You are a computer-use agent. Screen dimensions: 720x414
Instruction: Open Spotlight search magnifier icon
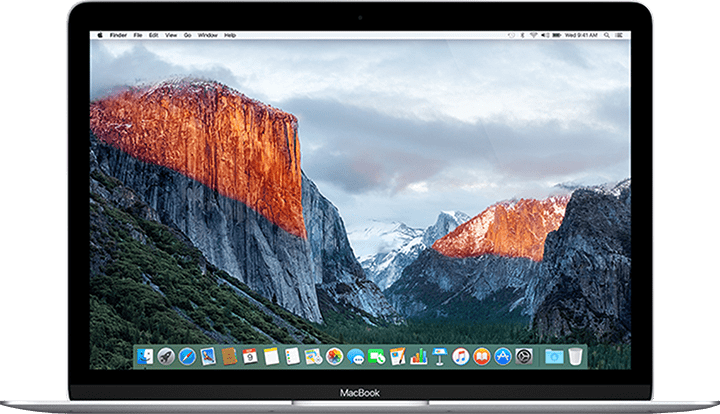(x=607, y=35)
